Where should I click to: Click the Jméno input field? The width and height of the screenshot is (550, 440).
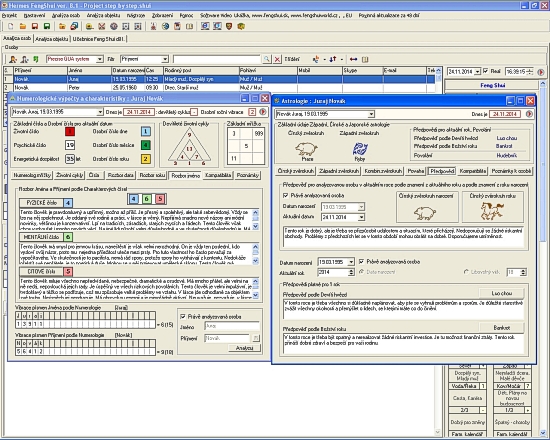(x=232, y=326)
